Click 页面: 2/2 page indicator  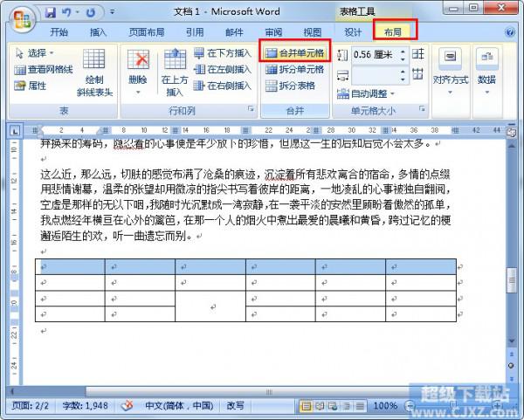click(31, 406)
